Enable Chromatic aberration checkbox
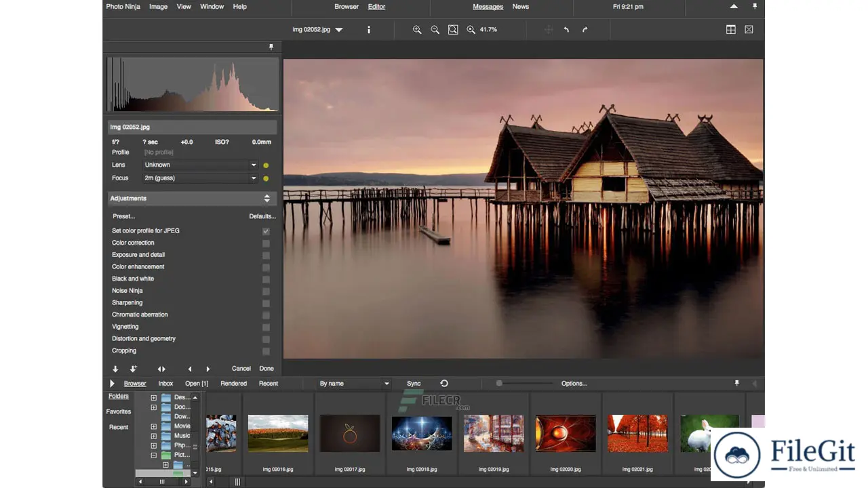 (x=266, y=315)
